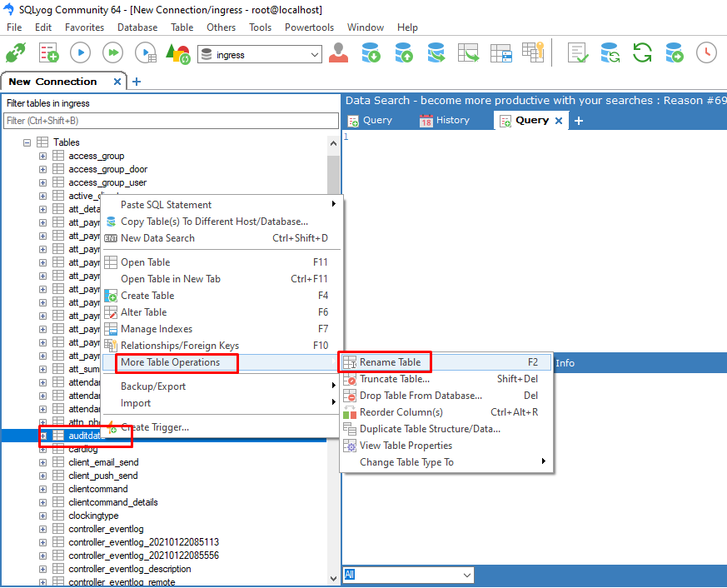This screenshot has width=727, height=588.
Task: Open the Database menu
Action: pos(137,27)
